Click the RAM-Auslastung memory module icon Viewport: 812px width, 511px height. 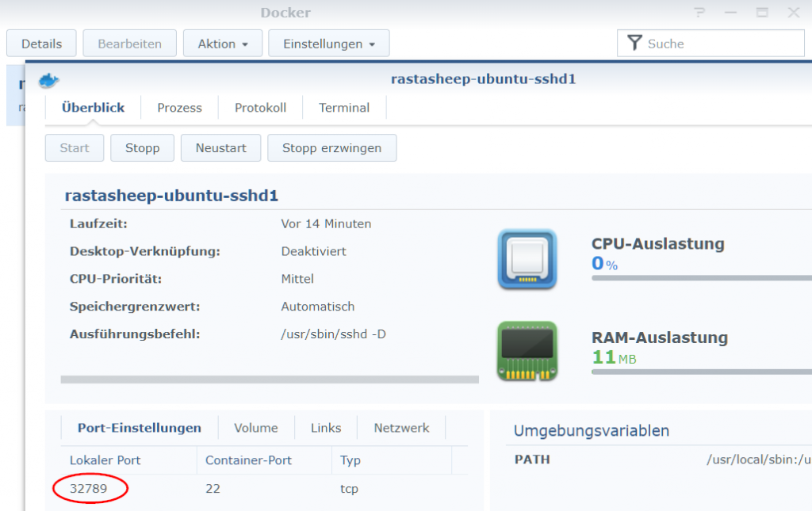pyautogui.click(x=527, y=349)
